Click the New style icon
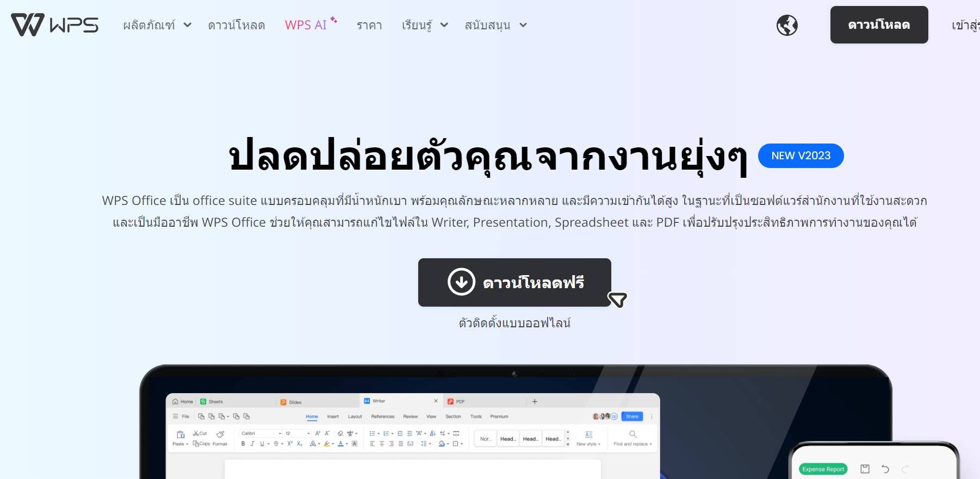Viewport: 980px width, 479px height. pos(588,434)
